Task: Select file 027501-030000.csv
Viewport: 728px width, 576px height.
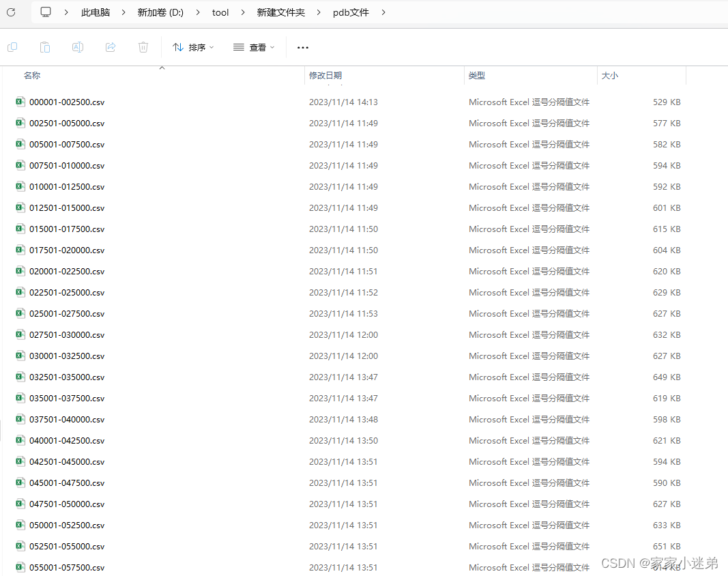Action: coord(67,335)
